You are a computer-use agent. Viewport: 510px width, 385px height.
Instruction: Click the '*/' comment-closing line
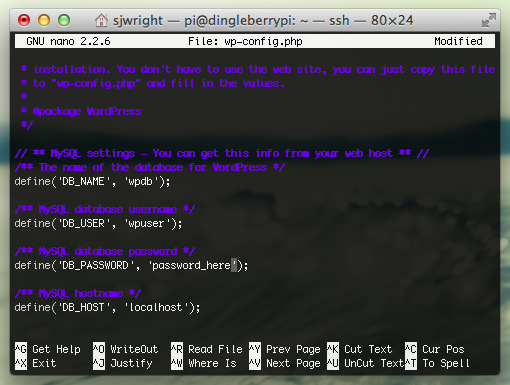[27, 126]
